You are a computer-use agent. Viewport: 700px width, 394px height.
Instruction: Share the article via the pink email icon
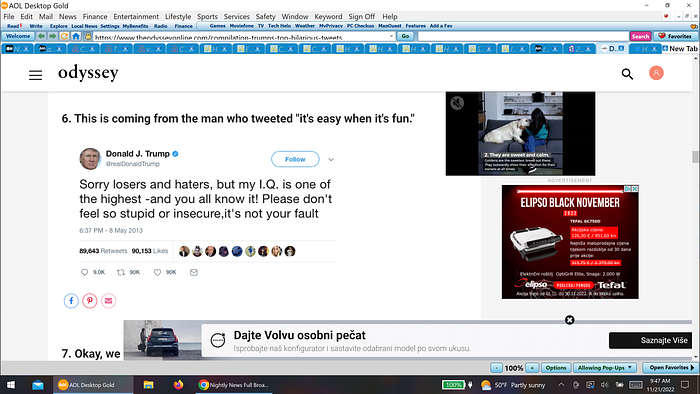click(x=108, y=301)
